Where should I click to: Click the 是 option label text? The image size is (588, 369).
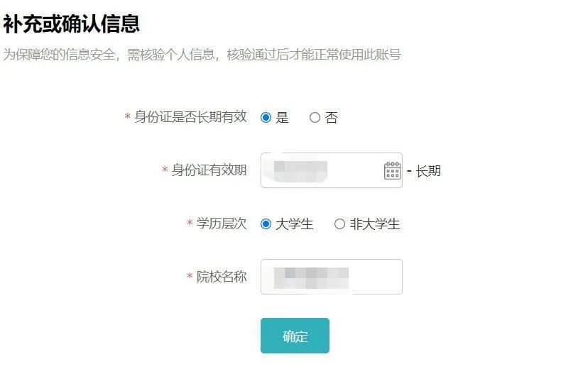pyautogui.click(x=282, y=118)
